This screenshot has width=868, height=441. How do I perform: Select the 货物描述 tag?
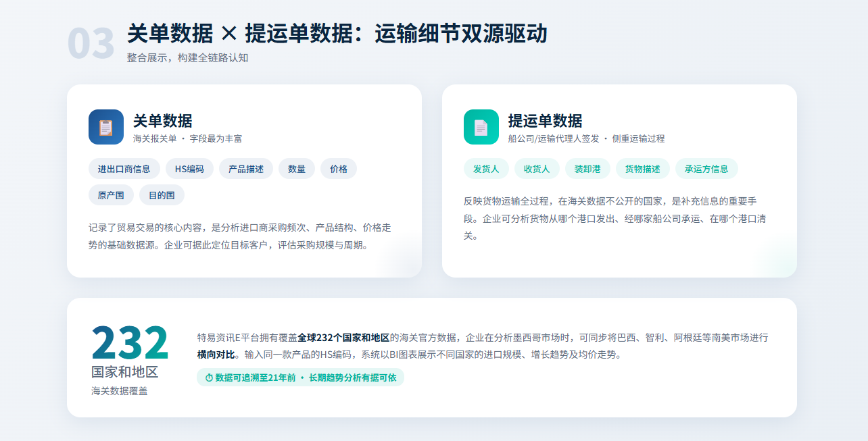click(x=642, y=169)
